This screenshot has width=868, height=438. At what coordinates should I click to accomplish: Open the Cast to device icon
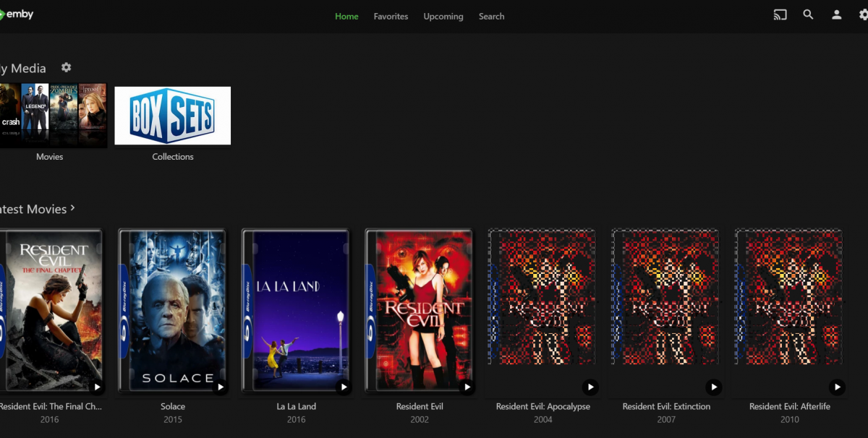pyautogui.click(x=780, y=14)
